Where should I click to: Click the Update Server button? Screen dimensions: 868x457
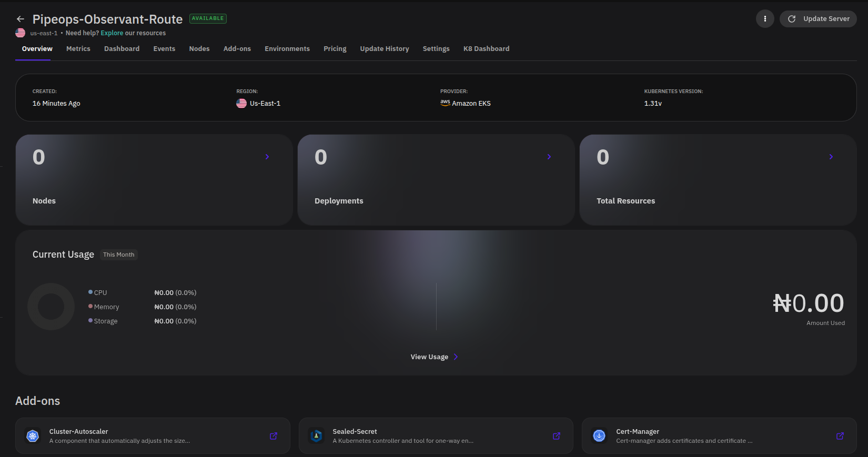point(818,19)
